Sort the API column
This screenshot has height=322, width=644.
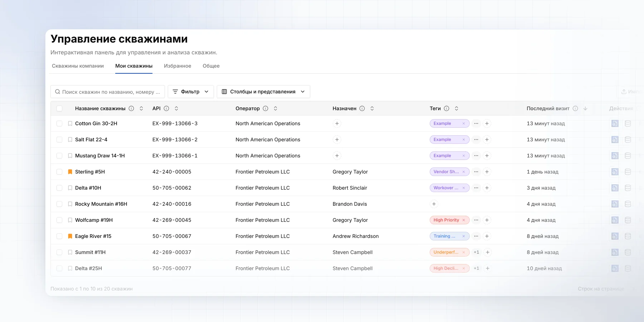pyautogui.click(x=176, y=108)
